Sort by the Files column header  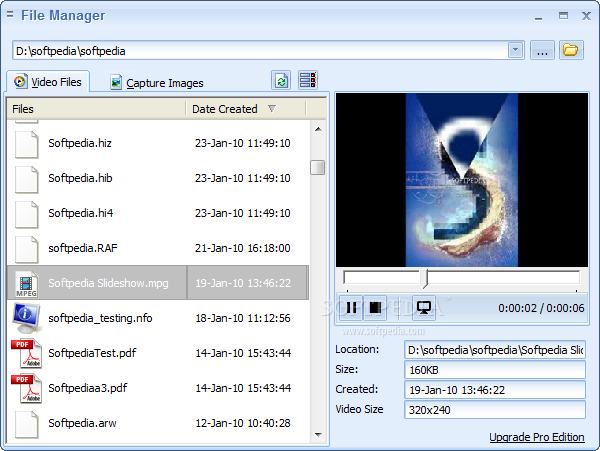(96, 109)
